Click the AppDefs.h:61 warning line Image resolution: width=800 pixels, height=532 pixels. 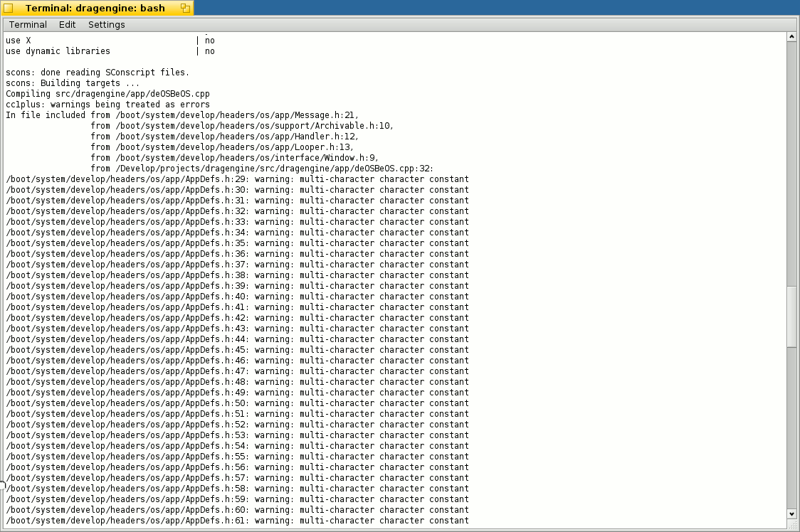pyautogui.click(x=237, y=521)
